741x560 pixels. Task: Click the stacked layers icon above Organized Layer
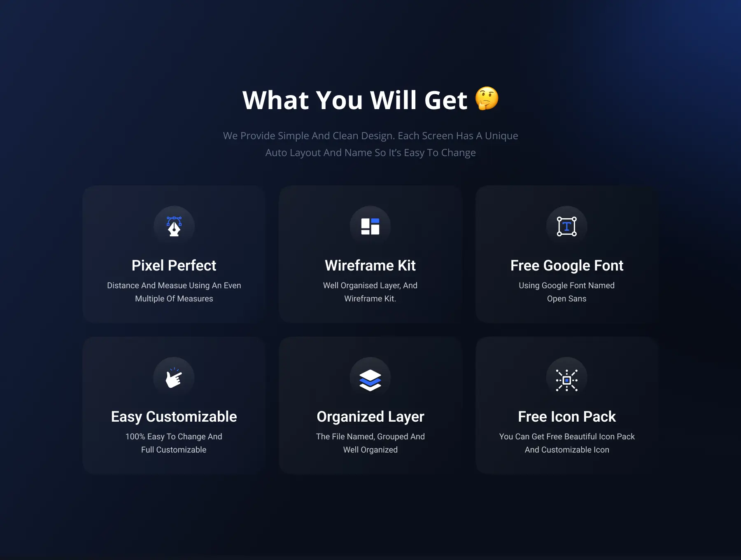[x=370, y=380]
